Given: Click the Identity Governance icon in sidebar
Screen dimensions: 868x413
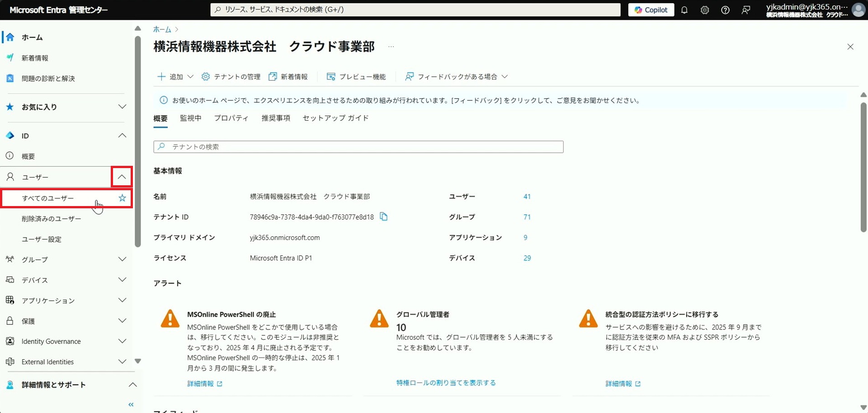Looking at the screenshot, I should coord(9,341).
